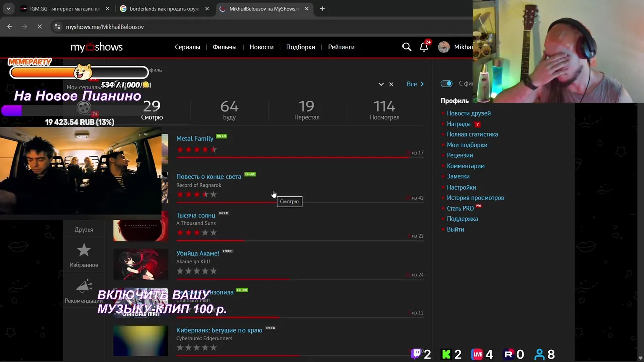Open the notifications bell

(424, 47)
